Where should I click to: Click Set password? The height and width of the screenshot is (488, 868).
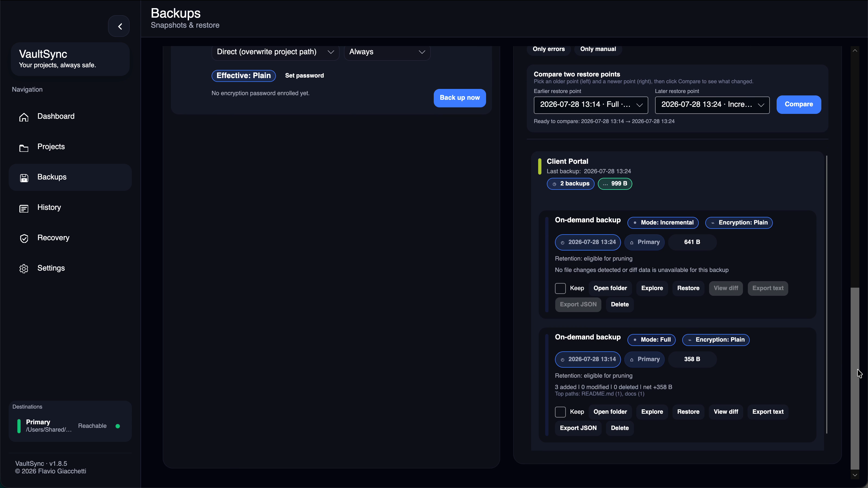304,76
